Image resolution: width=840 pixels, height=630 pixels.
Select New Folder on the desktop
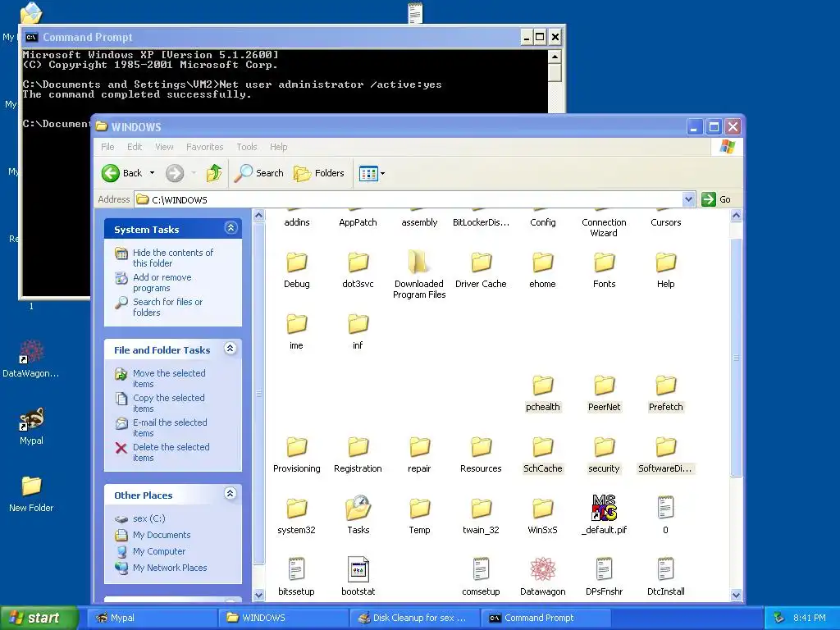point(31,494)
